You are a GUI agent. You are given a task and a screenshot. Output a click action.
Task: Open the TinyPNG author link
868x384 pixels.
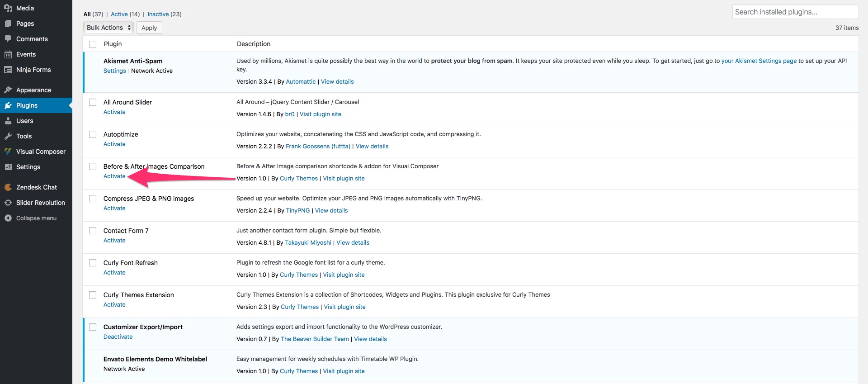click(x=298, y=211)
